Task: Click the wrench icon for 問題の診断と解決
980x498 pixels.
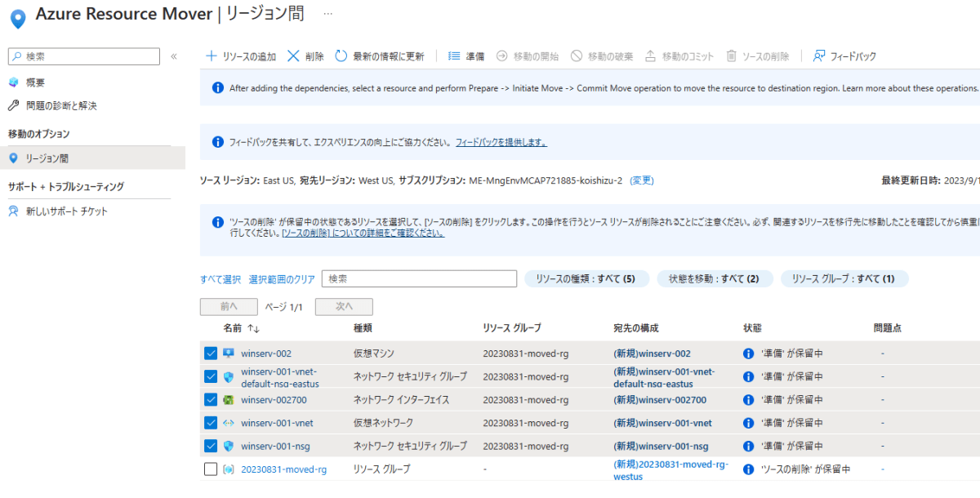Action: click(x=13, y=105)
